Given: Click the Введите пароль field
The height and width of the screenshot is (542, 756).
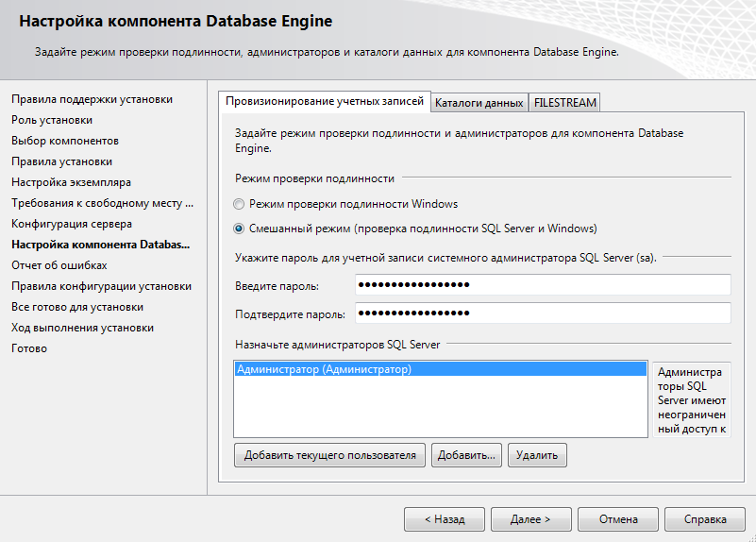Looking at the screenshot, I should click(543, 285).
